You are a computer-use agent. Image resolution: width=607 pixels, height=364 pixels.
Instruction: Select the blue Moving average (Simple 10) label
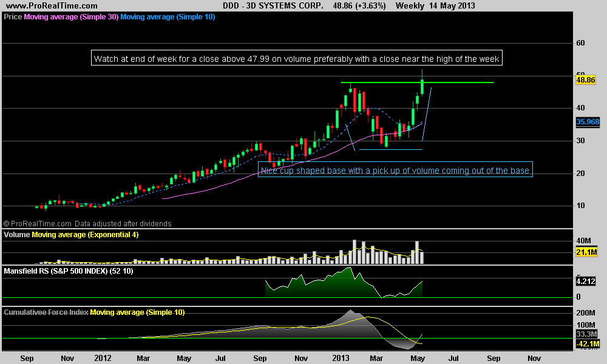[168, 17]
